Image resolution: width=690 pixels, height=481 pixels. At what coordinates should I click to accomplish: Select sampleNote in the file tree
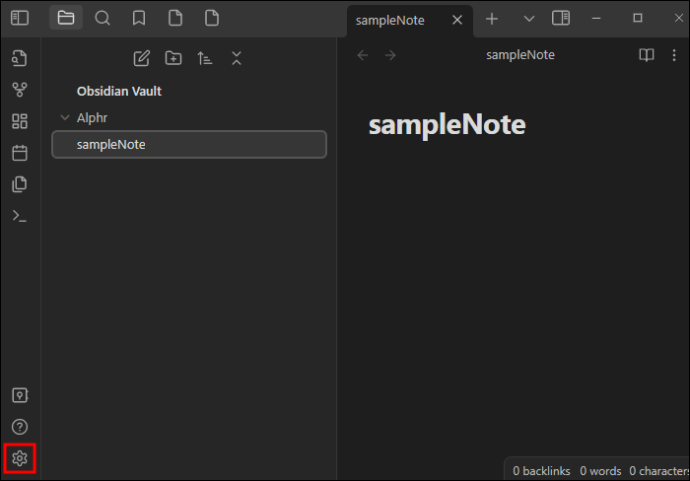click(189, 144)
